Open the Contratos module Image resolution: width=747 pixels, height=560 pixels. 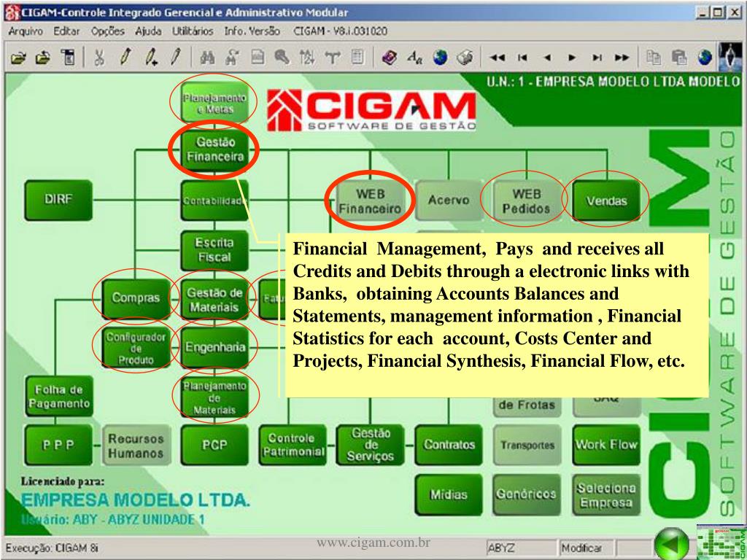tap(449, 445)
